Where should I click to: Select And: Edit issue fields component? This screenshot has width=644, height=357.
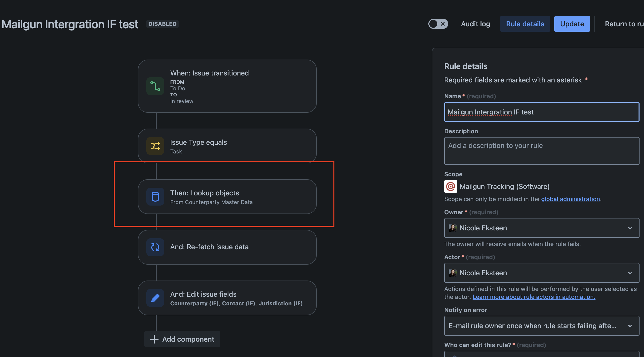pyautogui.click(x=227, y=298)
